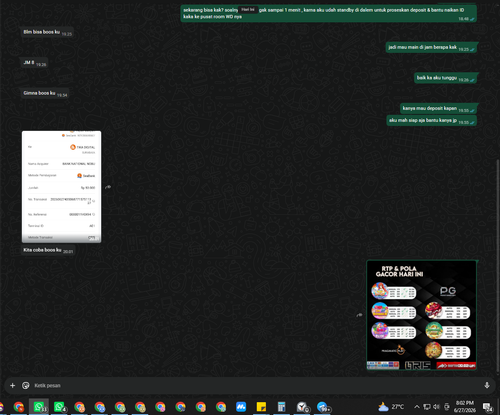500x415 pixels.
Task: Open the Chrome icon left of active WhatsApp
Action: click(19, 407)
